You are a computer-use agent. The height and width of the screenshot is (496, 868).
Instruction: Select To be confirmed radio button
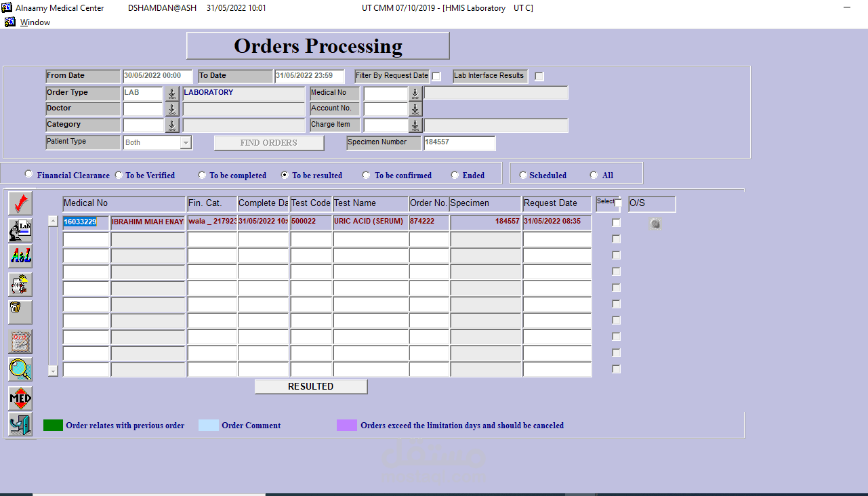pos(367,175)
